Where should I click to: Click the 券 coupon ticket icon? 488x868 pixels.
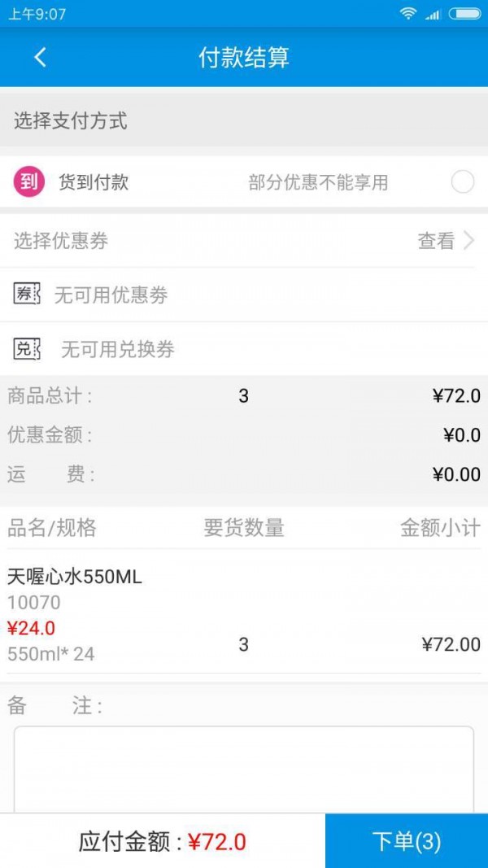click(25, 294)
